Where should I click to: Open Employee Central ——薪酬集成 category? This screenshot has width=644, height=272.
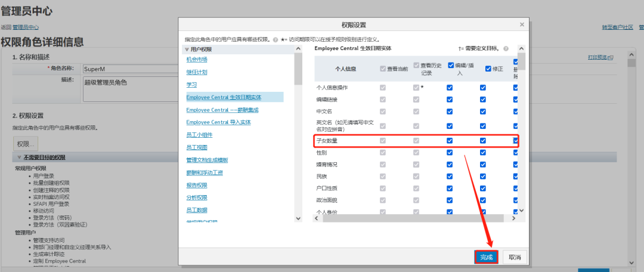[222, 110]
